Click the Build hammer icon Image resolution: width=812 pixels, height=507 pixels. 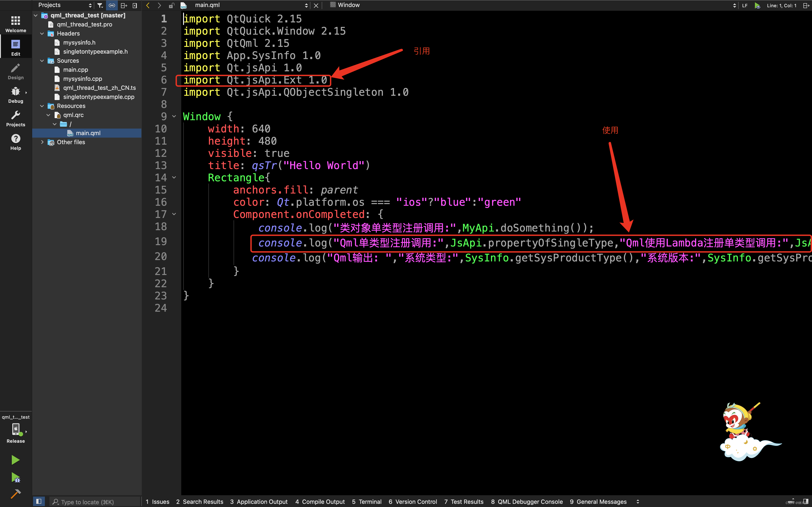click(15, 494)
